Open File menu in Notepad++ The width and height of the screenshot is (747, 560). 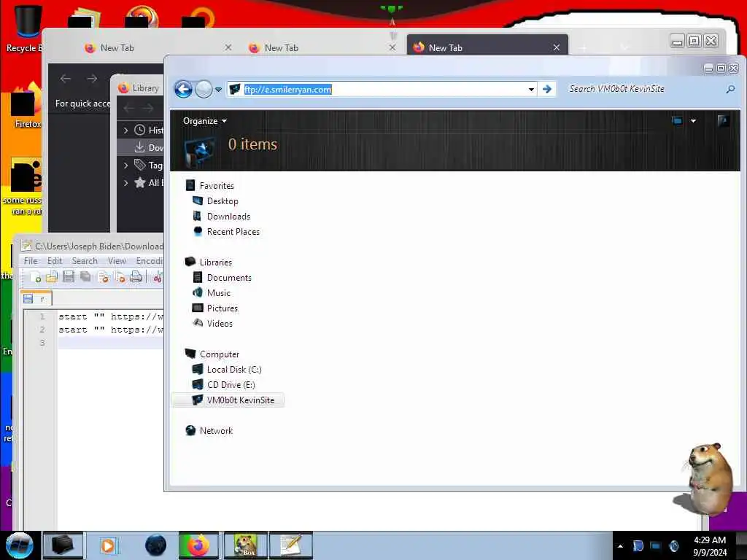click(x=31, y=261)
